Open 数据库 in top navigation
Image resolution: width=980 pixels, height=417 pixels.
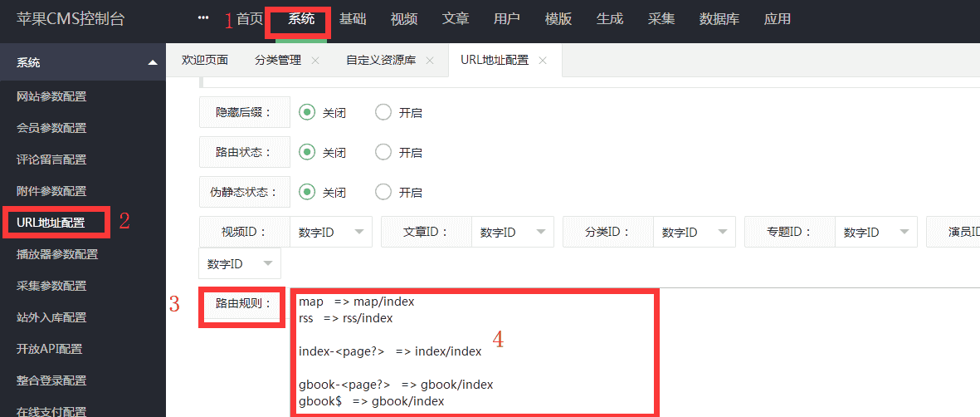(x=719, y=19)
